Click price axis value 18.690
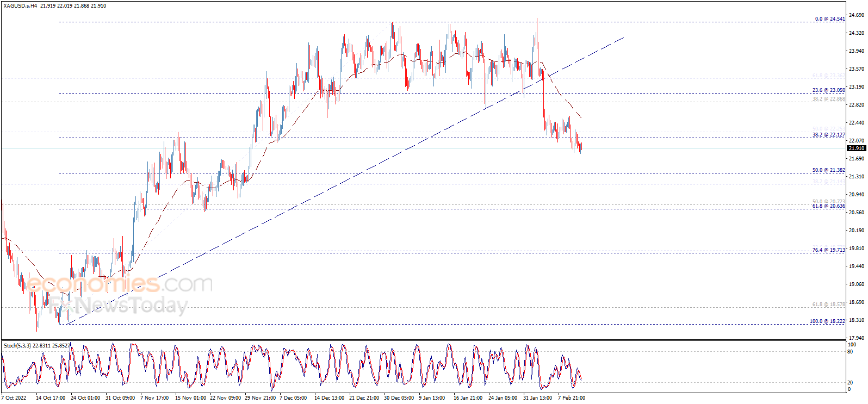The image size is (868, 404). 857,302
